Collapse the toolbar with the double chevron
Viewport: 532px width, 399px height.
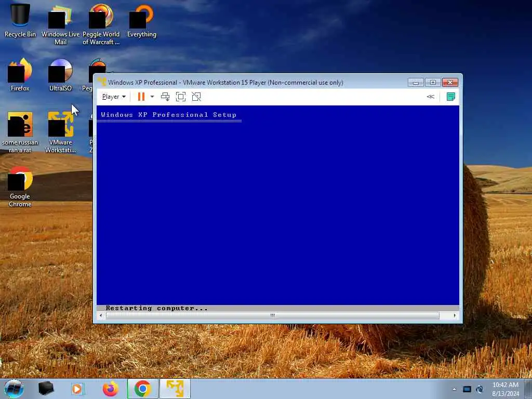pos(431,97)
